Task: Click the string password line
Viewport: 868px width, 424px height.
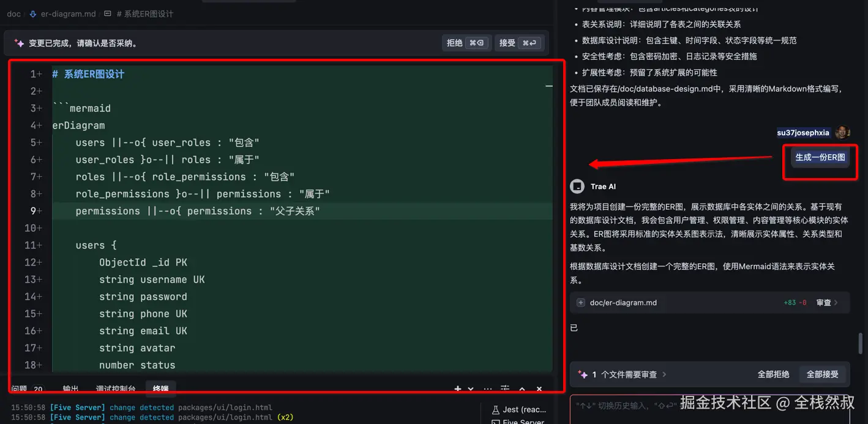Action: click(x=143, y=297)
